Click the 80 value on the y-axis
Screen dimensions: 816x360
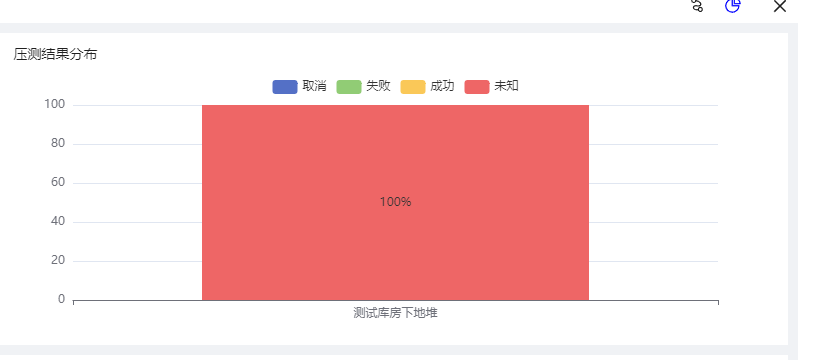pyautogui.click(x=58, y=144)
